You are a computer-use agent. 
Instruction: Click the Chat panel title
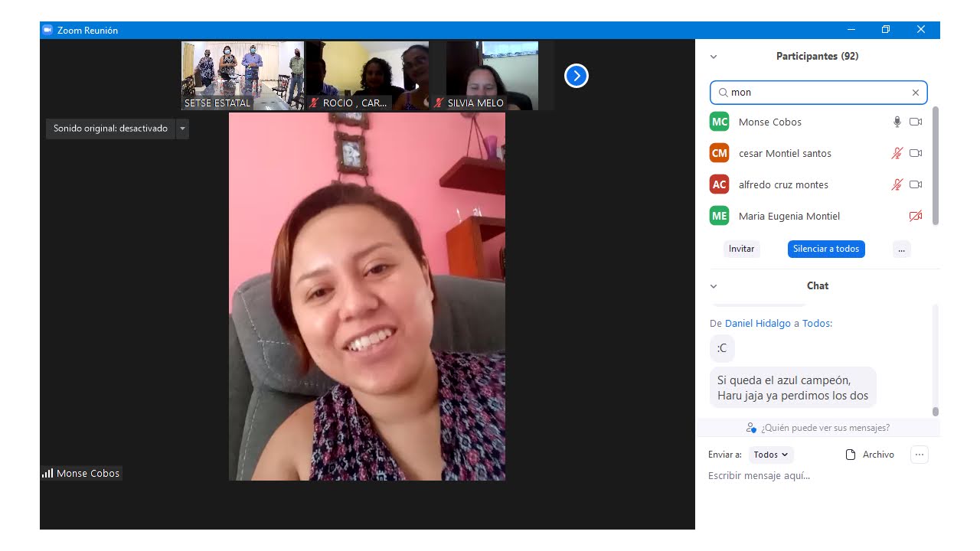coord(818,286)
